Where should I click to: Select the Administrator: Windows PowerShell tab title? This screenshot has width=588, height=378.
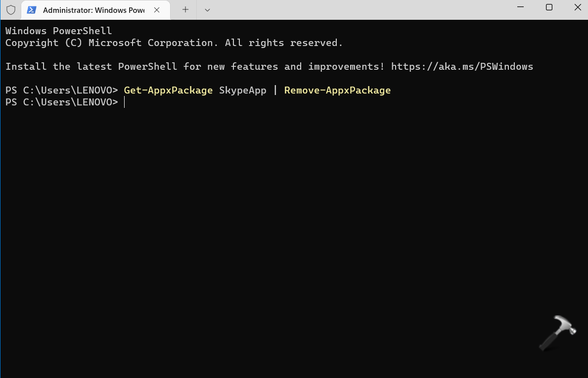pos(93,10)
